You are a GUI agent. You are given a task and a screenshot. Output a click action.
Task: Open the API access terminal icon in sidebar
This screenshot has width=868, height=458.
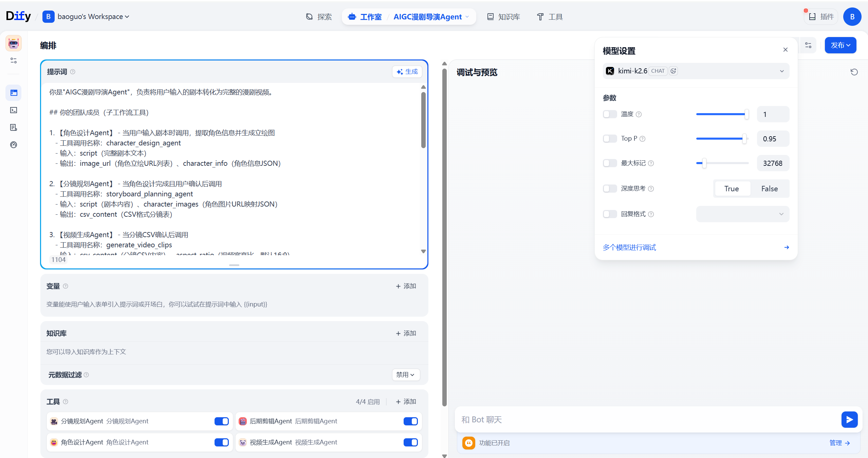(x=14, y=110)
